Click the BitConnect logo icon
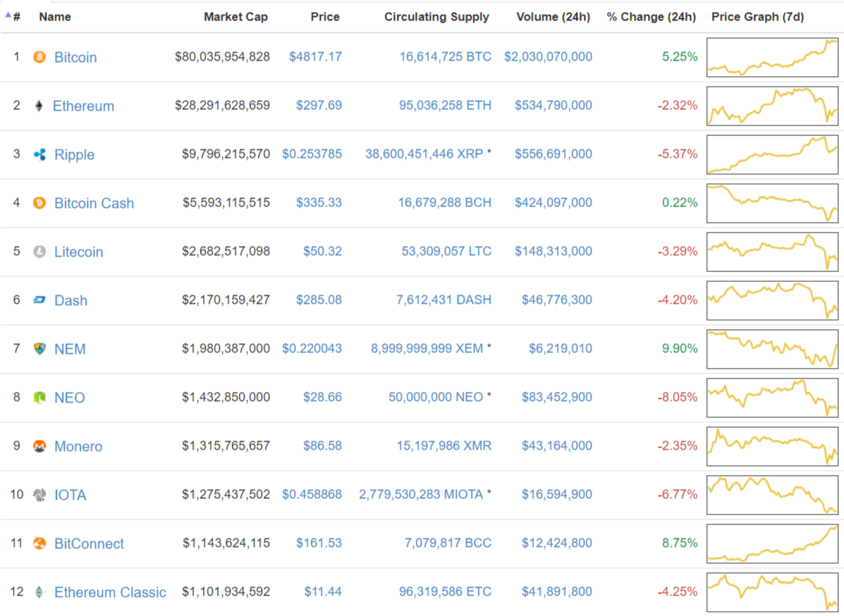The width and height of the screenshot is (844, 616). [x=39, y=543]
